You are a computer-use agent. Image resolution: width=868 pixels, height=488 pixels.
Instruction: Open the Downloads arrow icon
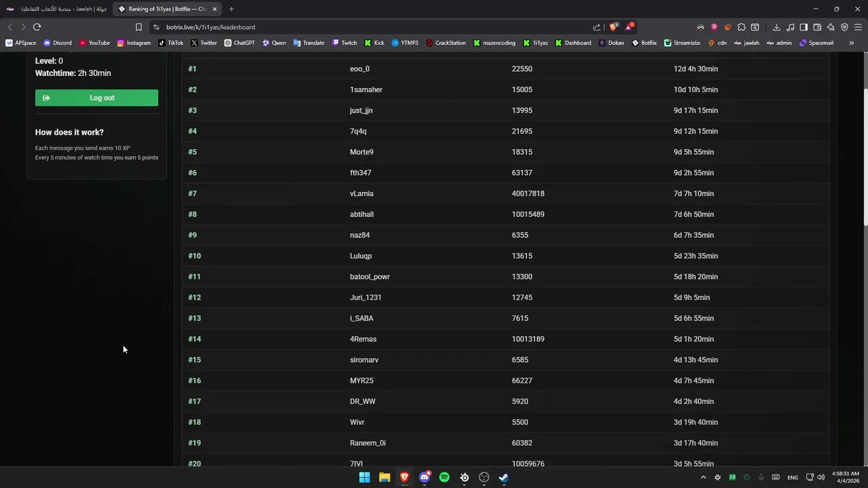tap(776, 27)
